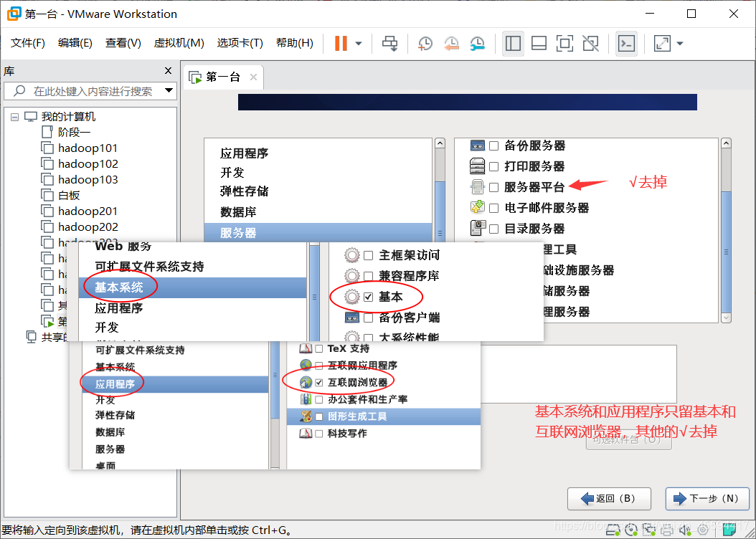Click the monitor icon of 我的计算机
The height and width of the screenshot is (539, 756).
[x=31, y=117]
